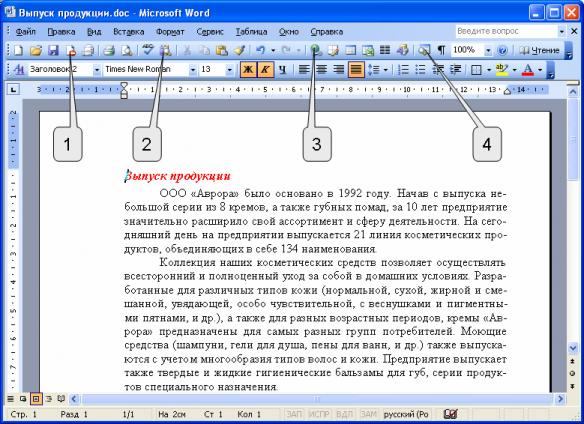Open Microsoft Word Help question icon
The image size is (584, 424).
502,50
